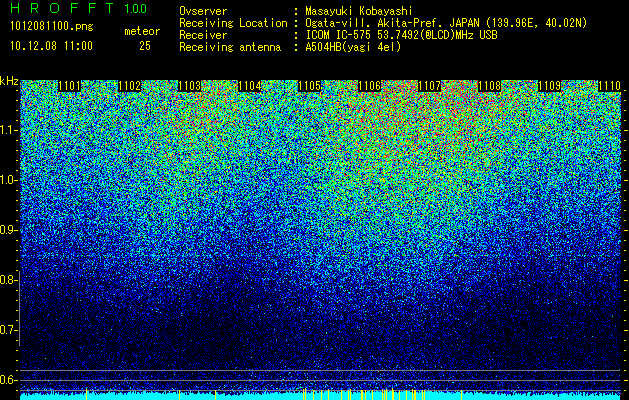
Task: Click the date stamp 10.12.08 11:00
Action: [x=51, y=46]
